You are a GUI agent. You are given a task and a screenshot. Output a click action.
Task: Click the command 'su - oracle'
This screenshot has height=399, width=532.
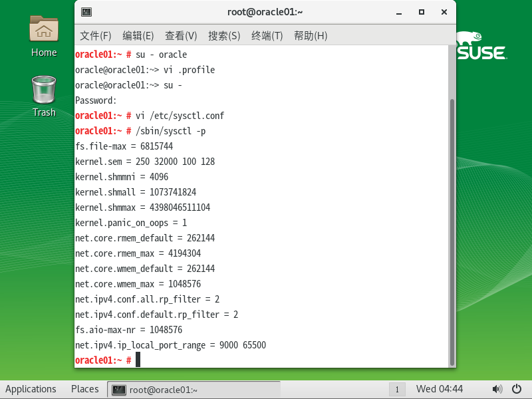pyautogui.click(x=161, y=55)
